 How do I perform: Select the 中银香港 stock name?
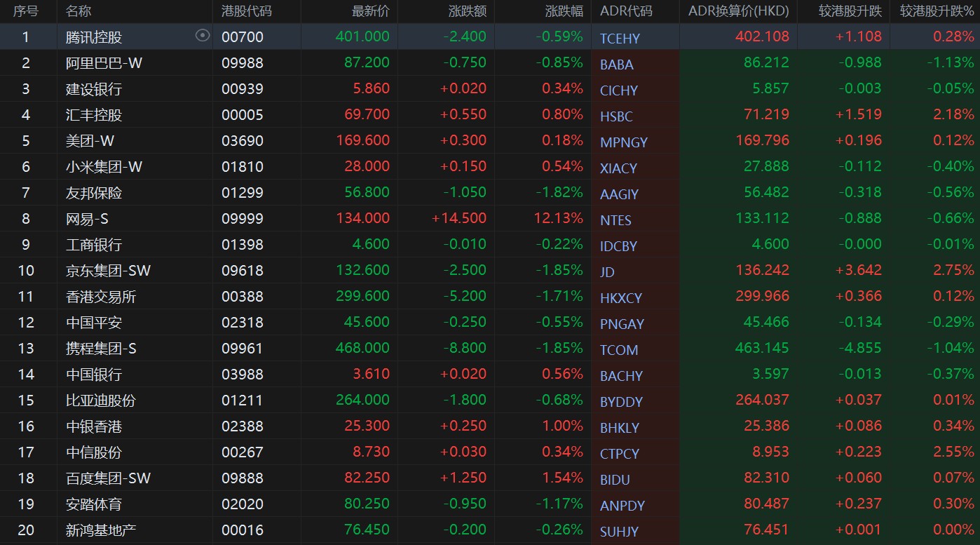pyautogui.click(x=94, y=426)
